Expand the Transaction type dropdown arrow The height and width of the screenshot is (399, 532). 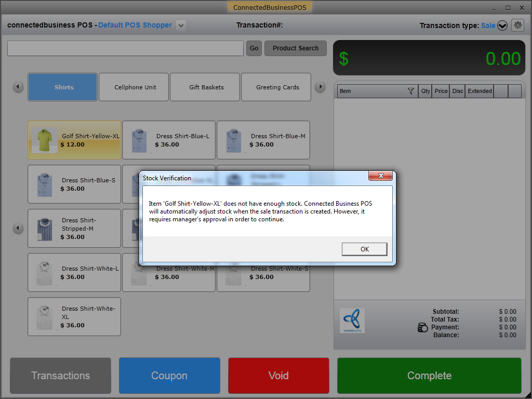click(x=502, y=25)
